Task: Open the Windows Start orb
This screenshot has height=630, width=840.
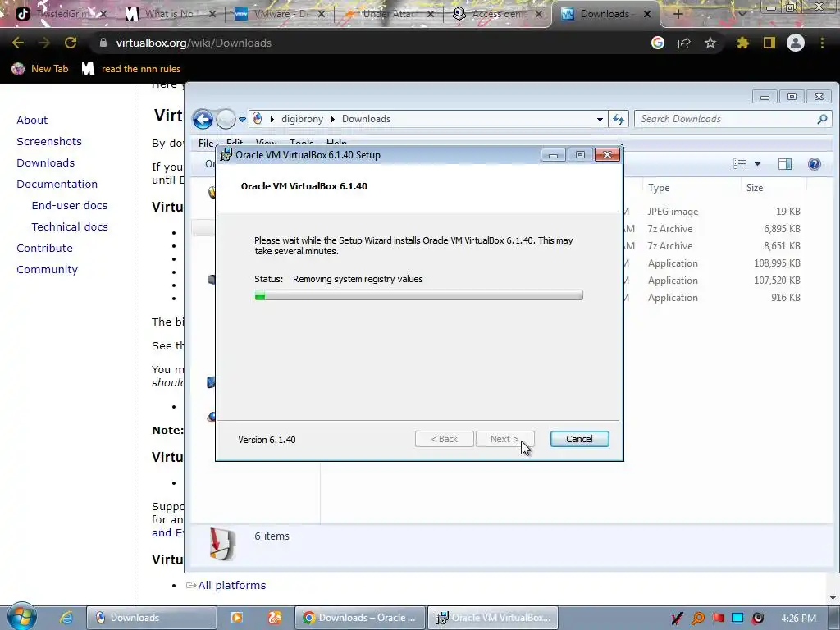Action: (21, 617)
